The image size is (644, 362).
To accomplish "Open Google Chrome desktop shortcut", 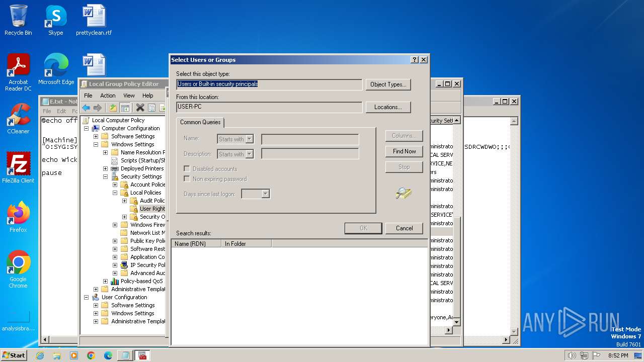I will (x=18, y=269).
